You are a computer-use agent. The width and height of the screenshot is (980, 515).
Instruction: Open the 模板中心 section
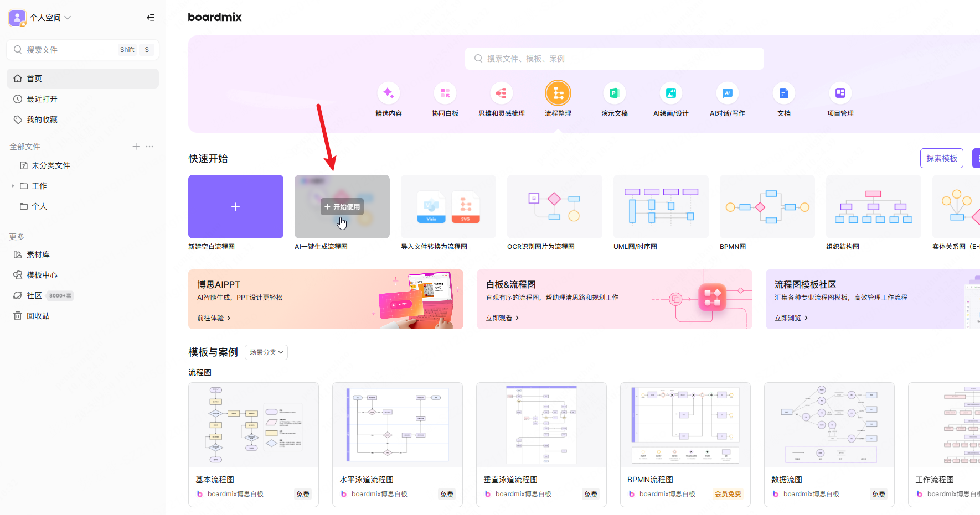tap(82, 275)
